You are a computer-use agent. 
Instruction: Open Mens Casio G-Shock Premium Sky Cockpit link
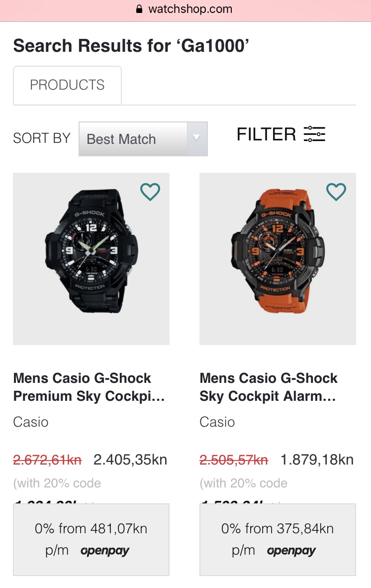pyautogui.click(x=89, y=387)
